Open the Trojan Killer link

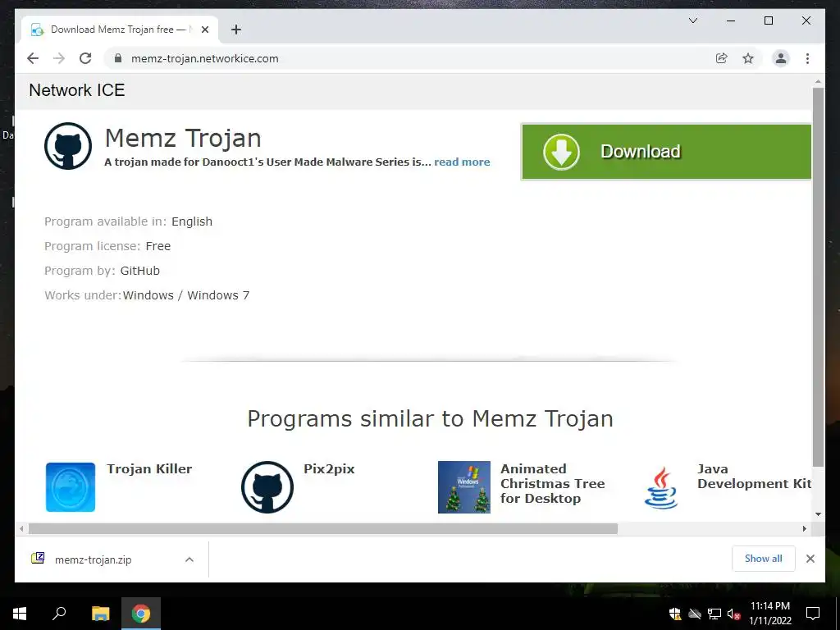click(149, 468)
